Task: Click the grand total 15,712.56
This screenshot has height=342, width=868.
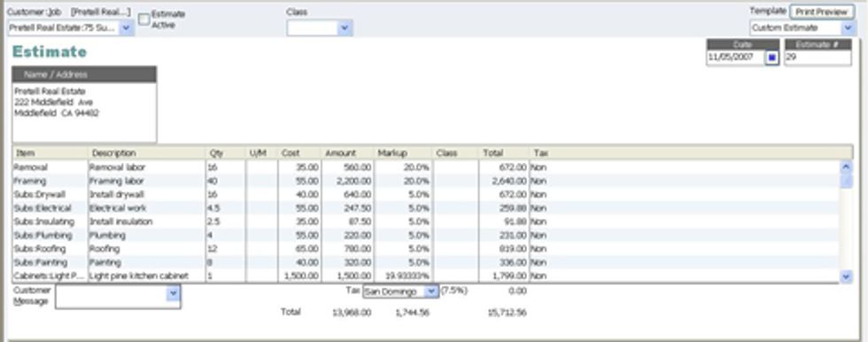Action: [507, 313]
